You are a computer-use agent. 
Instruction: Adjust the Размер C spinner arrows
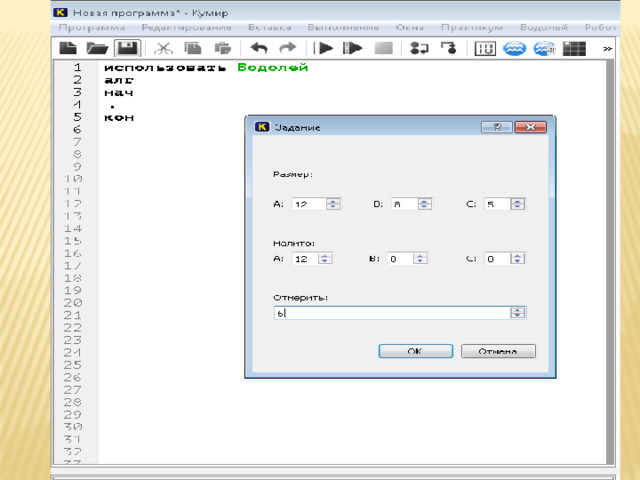click(518, 204)
